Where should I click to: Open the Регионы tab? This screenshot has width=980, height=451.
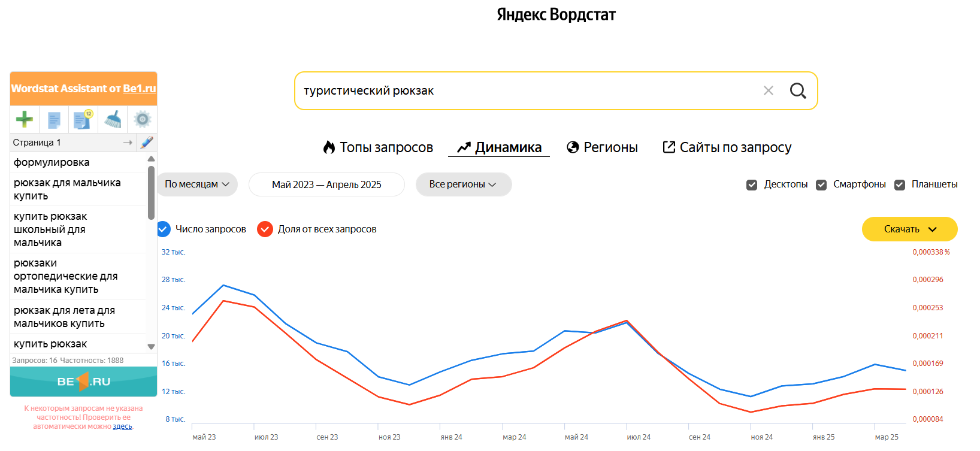pyautogui.click(x=602, y=147)
